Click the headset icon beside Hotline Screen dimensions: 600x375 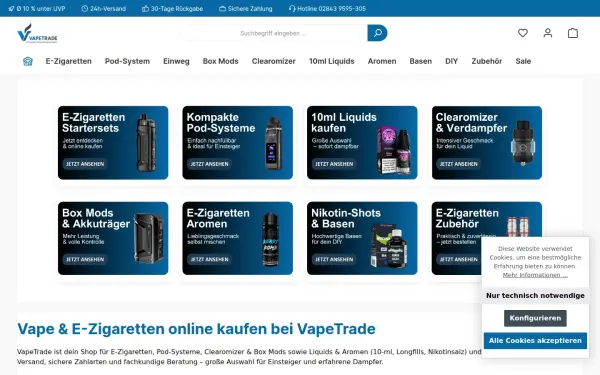click(292, 8)
